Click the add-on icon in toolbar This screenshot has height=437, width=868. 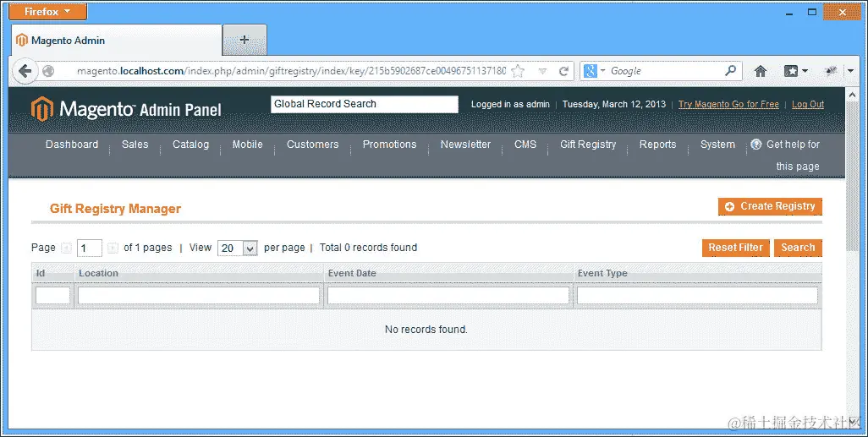click(831, 71)
